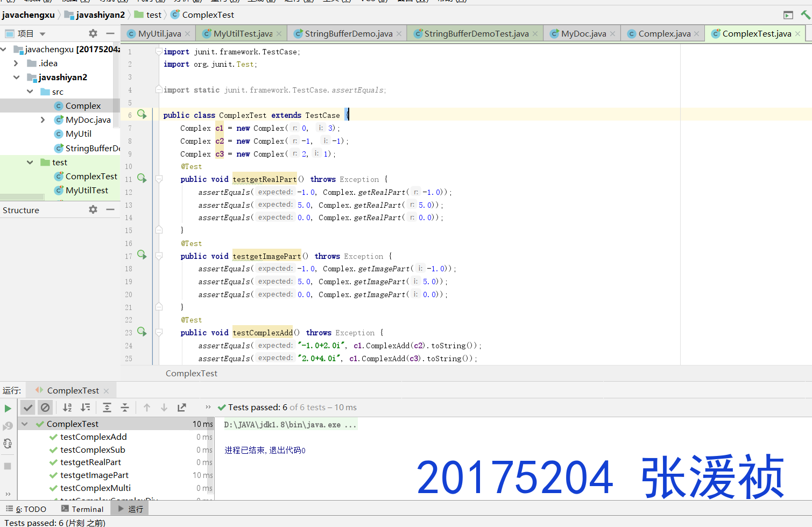Click the 运行 tool window tab

(x=130, y=509)
